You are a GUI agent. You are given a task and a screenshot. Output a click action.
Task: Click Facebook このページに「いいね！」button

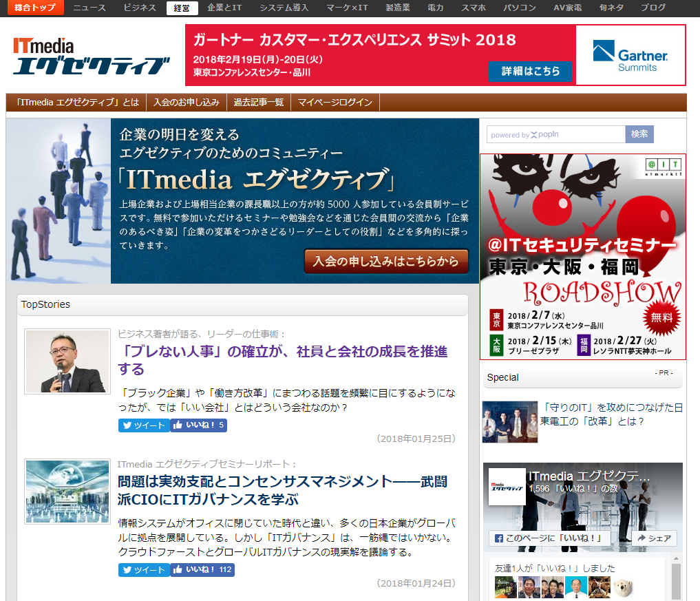click(548, 538)
